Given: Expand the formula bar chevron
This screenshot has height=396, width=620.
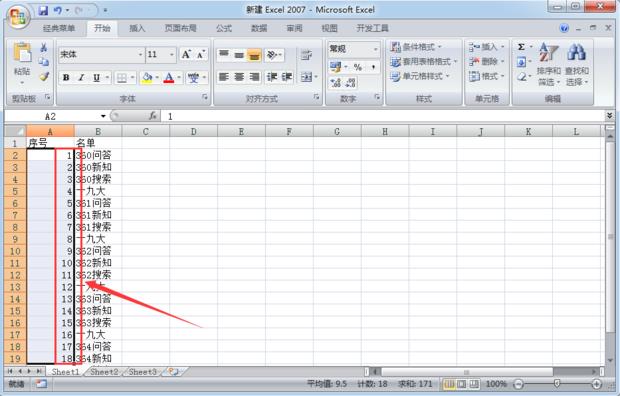Looking at the screenshot, I should [x=609, y=116].
